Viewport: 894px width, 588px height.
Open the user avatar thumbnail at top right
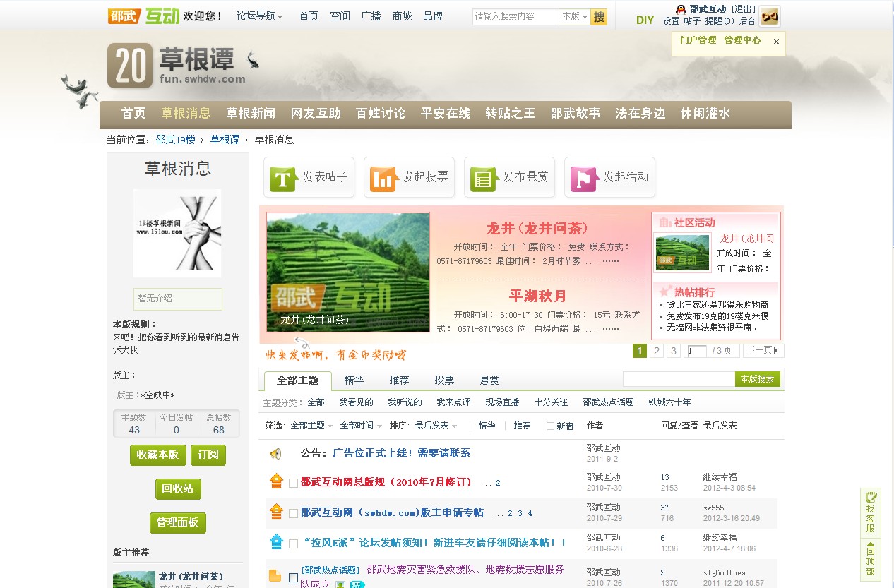(x=770, y=16)
